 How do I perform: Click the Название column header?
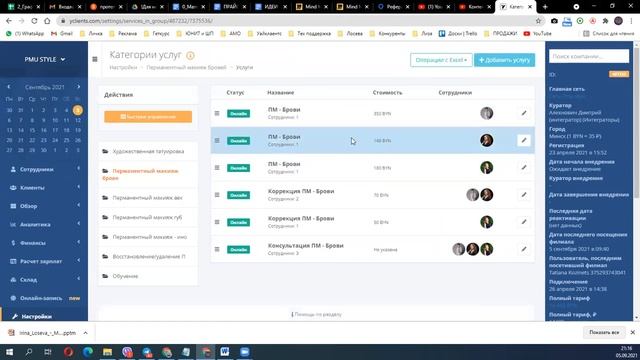[281, 93]
